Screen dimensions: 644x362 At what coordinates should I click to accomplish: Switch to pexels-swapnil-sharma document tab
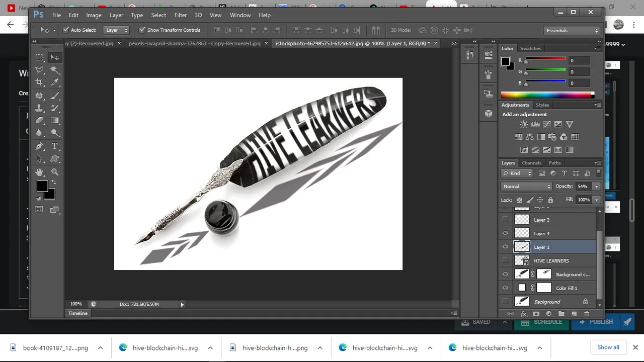pyautogui.click(x=195, y=44)
